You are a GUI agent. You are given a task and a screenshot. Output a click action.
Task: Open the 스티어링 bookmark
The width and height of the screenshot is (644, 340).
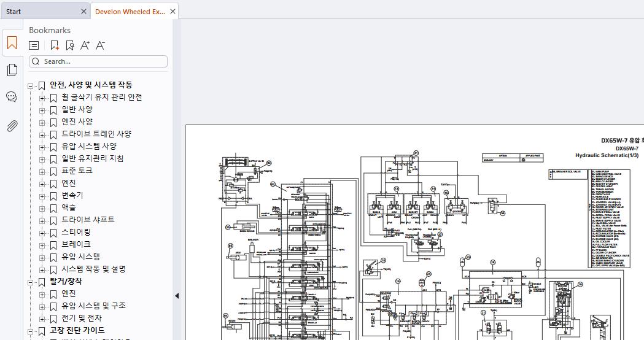point(76,233)
